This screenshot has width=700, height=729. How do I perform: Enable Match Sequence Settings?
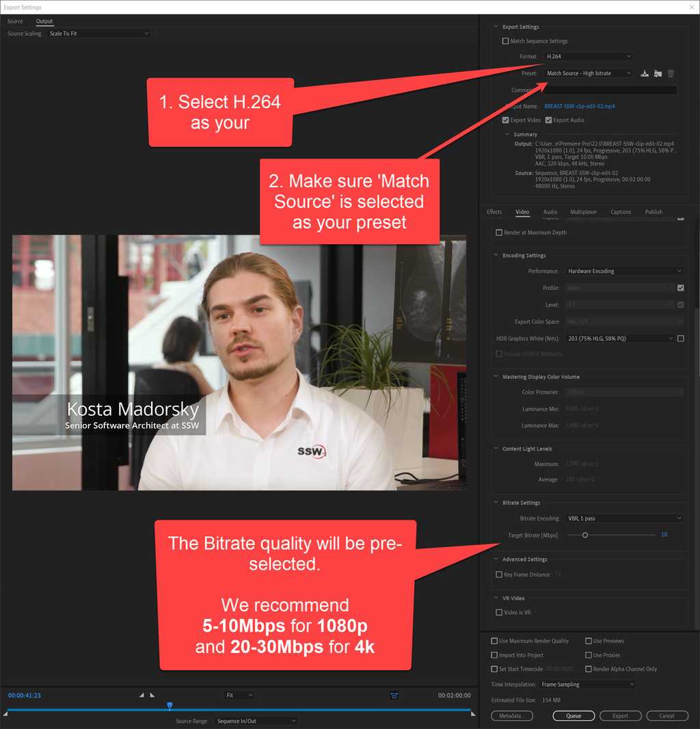504,41
